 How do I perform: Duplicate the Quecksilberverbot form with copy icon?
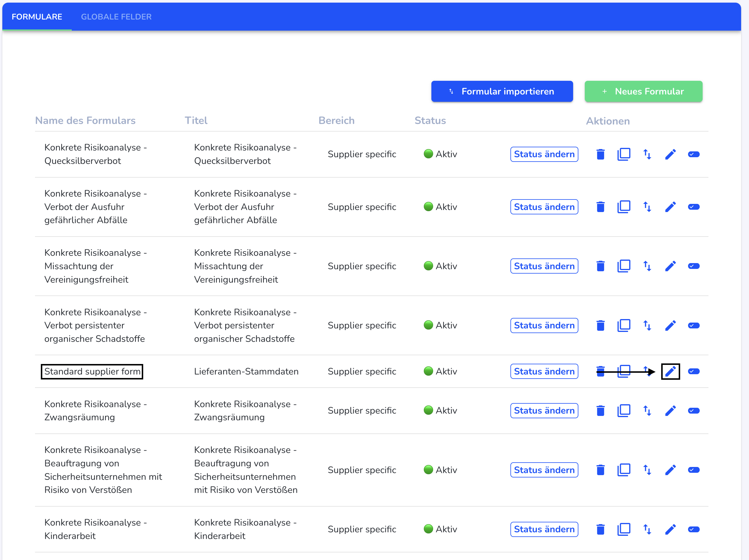click(x=624, y=154)
